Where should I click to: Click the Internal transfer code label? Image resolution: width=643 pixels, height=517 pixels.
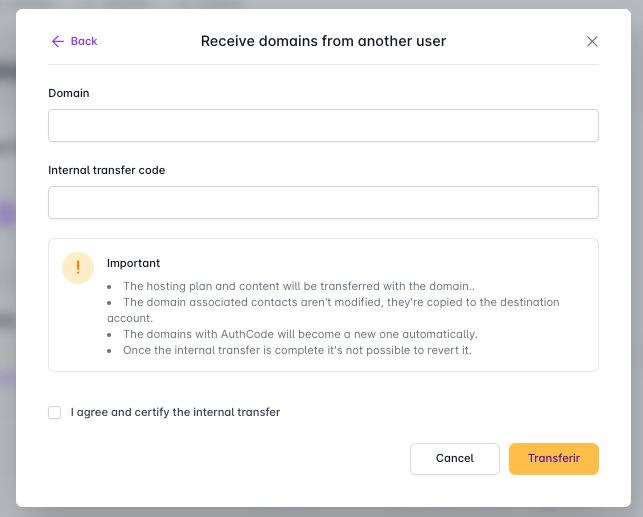(107, 170)
